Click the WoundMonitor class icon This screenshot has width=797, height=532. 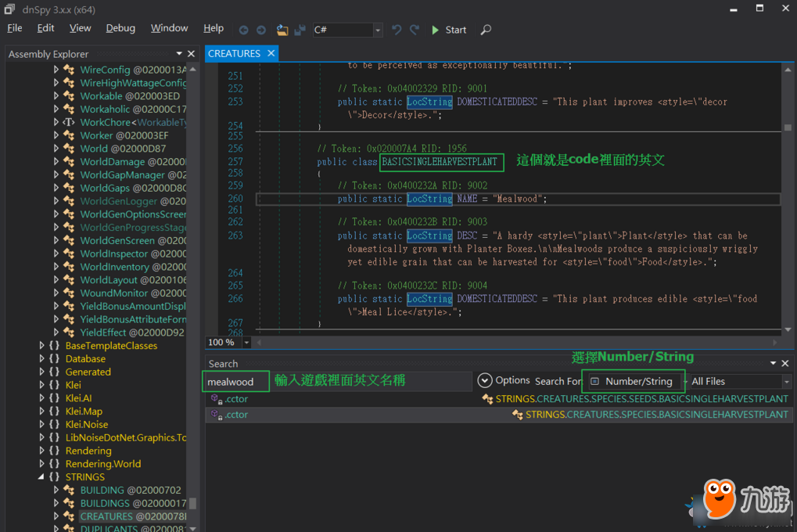point(69,293)
